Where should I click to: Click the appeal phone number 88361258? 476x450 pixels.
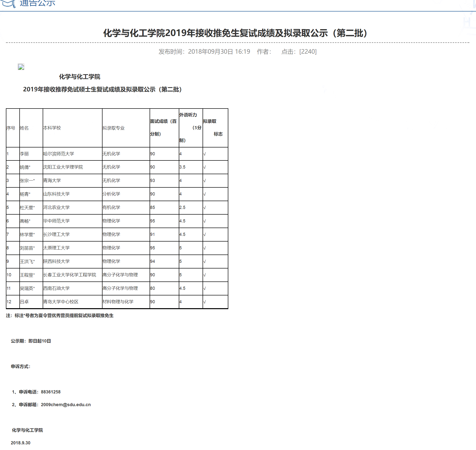51,392
